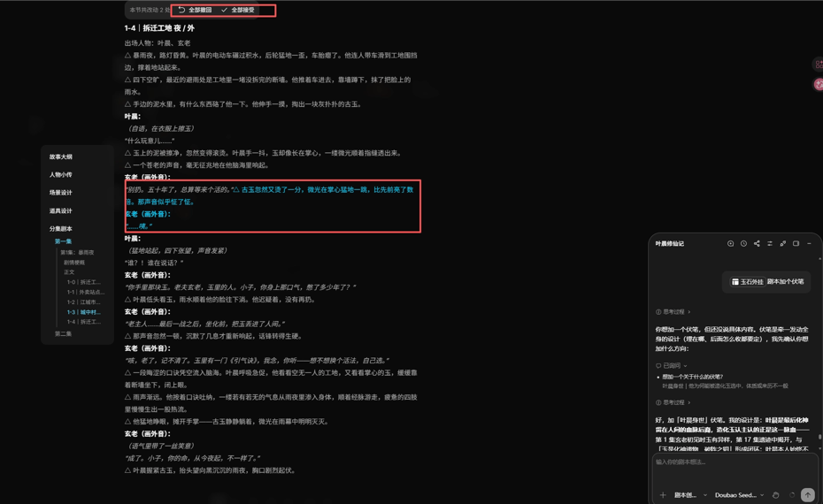This screenshot has height=504, width=823.
Task: Open the settings sliders icon
Action: (770, 243)
